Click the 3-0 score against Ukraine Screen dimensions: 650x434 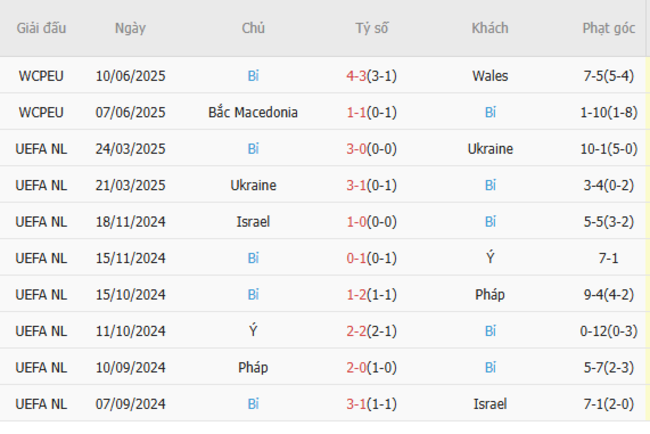356,149
